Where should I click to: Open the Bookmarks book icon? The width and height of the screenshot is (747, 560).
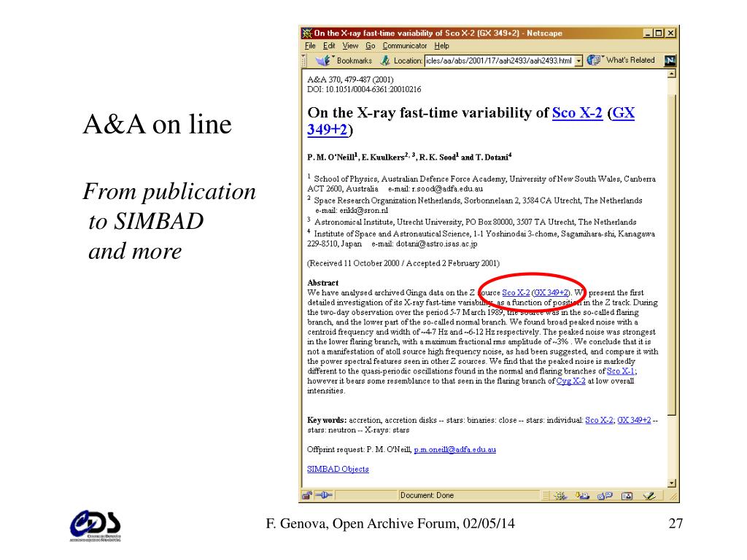pos(323,61)
